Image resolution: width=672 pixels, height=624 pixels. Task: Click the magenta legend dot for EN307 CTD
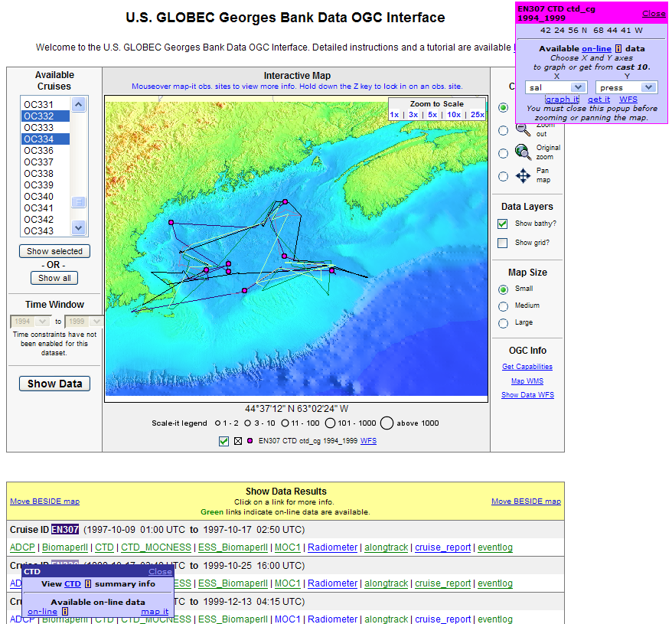250,441
